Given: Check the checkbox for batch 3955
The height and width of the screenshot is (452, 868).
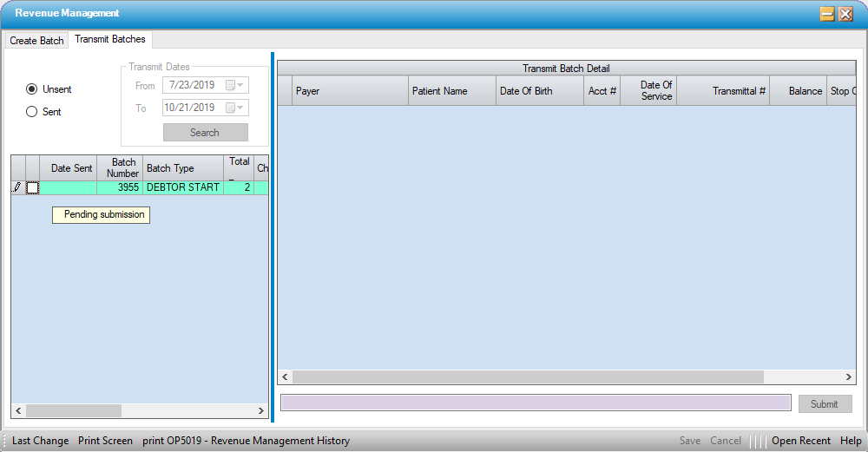Looking at the screenshot, I should [33, 187].
